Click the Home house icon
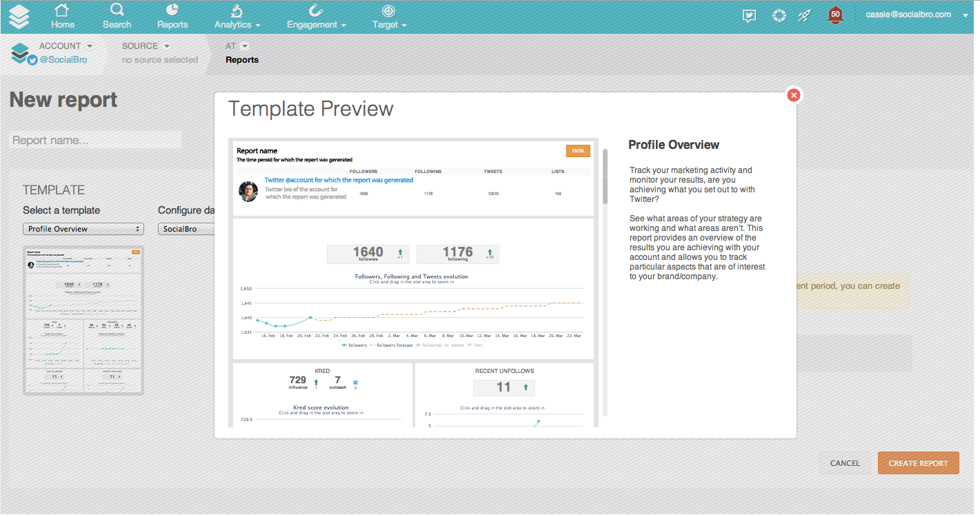980x517 pixels. pyautogui.click(x=62, y=10)
